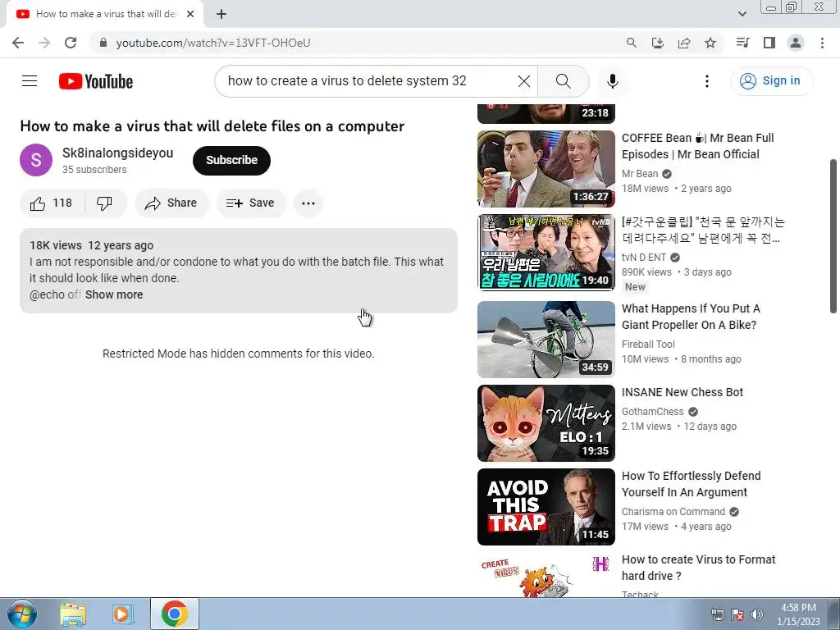This screenshot has width=840, height=630.
Task: View site info via padlock icon
Action: tap(103, 43)
